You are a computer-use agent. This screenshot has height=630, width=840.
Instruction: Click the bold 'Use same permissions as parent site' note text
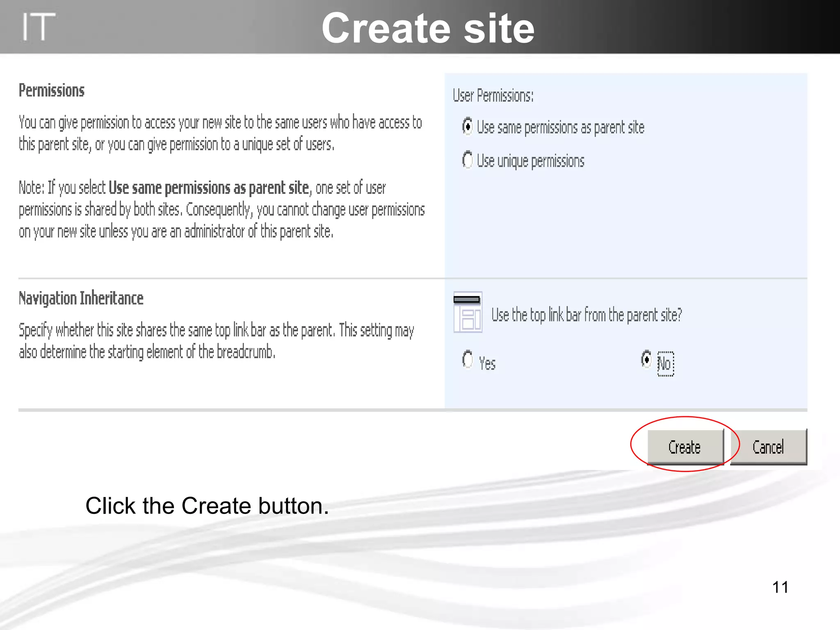tap(208, 188)
